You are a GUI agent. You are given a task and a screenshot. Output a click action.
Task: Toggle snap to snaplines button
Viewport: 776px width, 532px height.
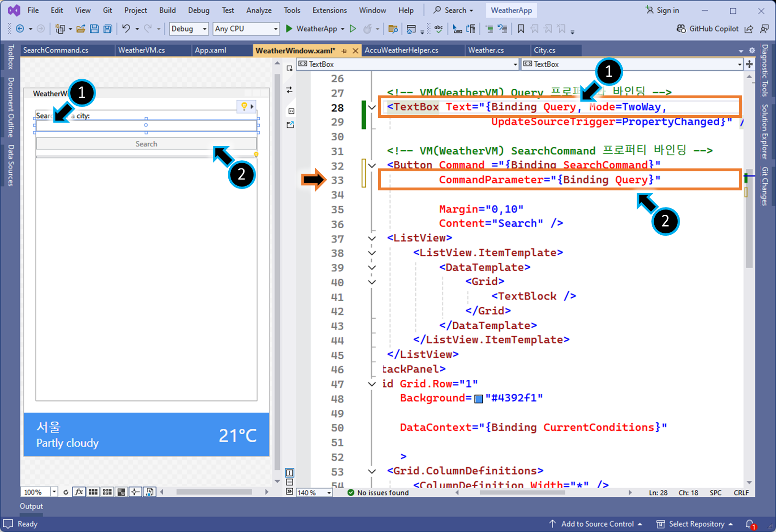[135, 492]
